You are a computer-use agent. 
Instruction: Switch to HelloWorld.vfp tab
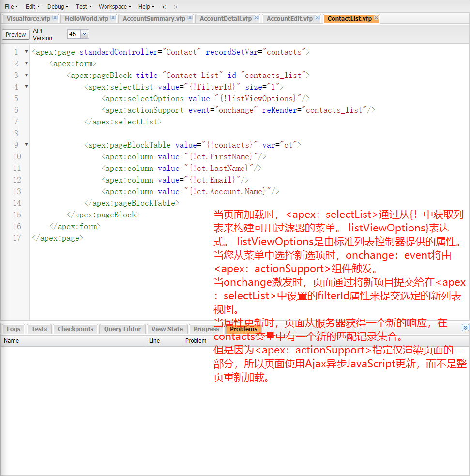coord(87,18)
